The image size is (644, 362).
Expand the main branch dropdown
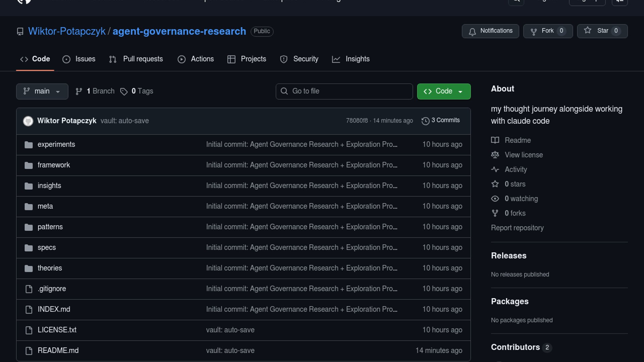(x=42, y=91)
